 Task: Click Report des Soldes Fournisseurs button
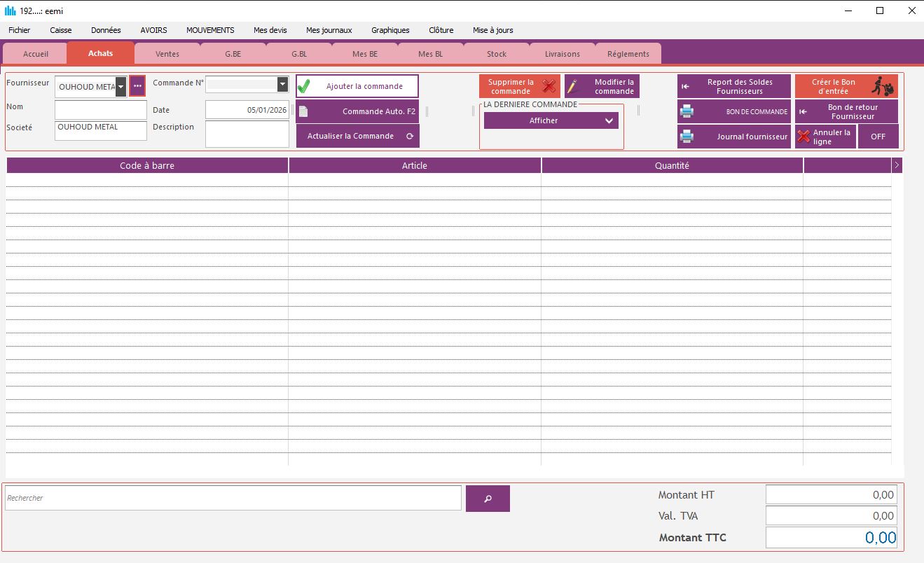coord(733,87)
